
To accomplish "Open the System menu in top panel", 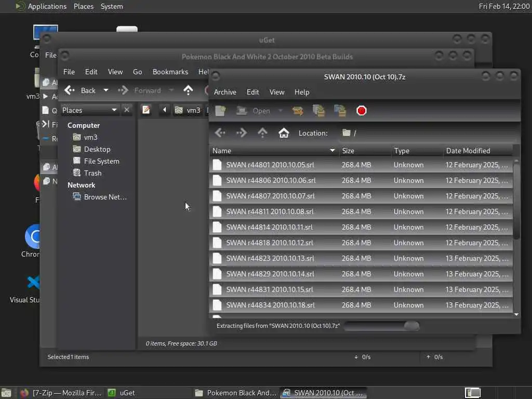I will [112, 6].
